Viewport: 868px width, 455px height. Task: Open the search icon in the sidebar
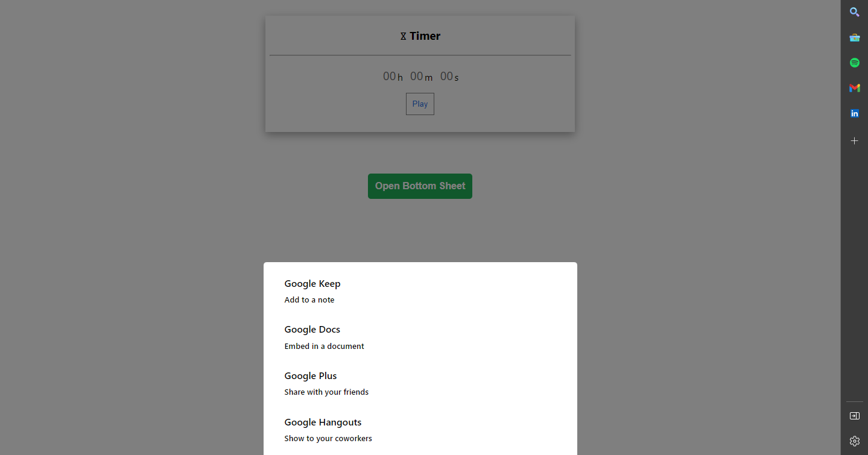pos(854,12)
